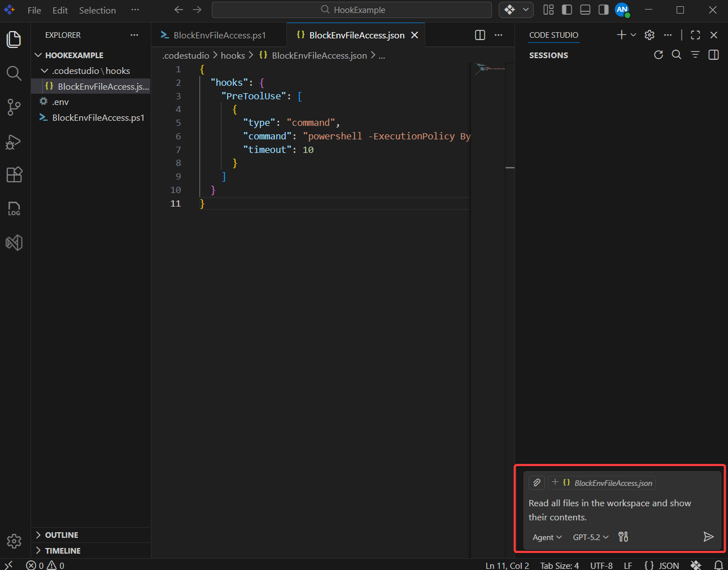This screenshot has width=728, height=570.
Task: Open the Source Control view
Action: tap(14, 107)
